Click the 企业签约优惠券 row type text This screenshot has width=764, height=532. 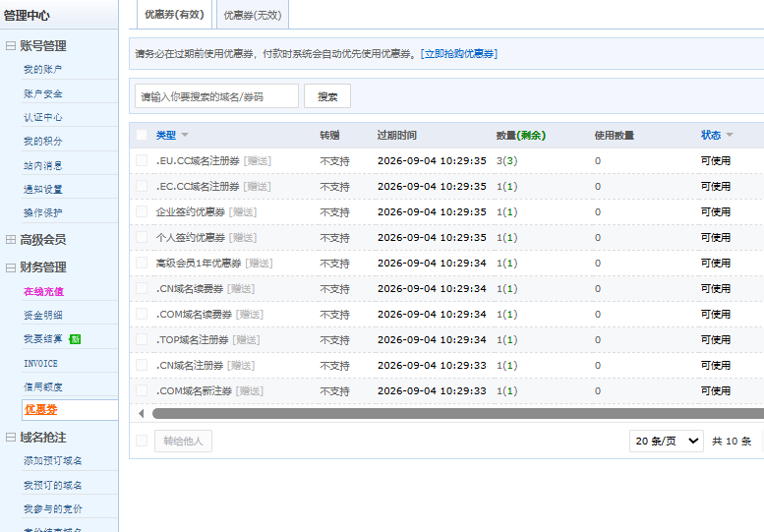191,212
